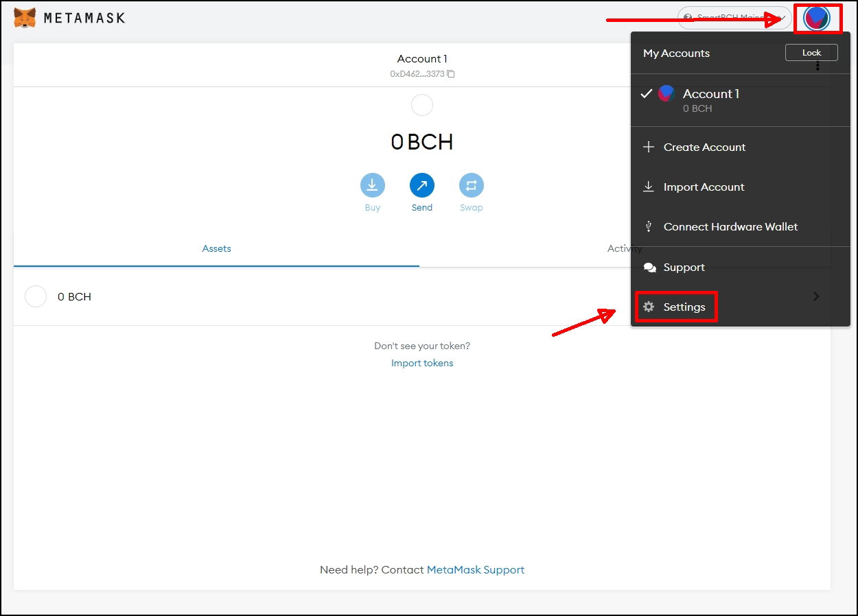Viewport: 858px width, 616px height.
Task: Switch to the Assets tab
Action: [x=216, y=248]
